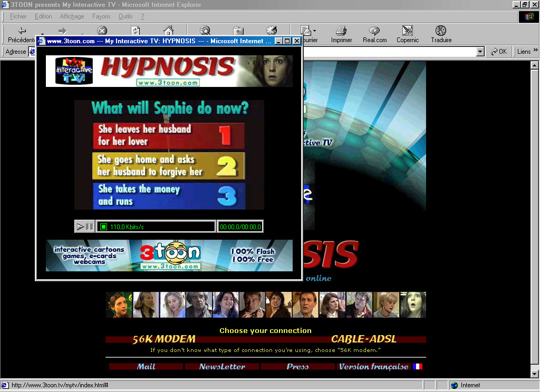Image resolution: width=540 pixels, height=392 pixels.
Task: Click the Windows logo throbber icon
Action: coord(529,16)
